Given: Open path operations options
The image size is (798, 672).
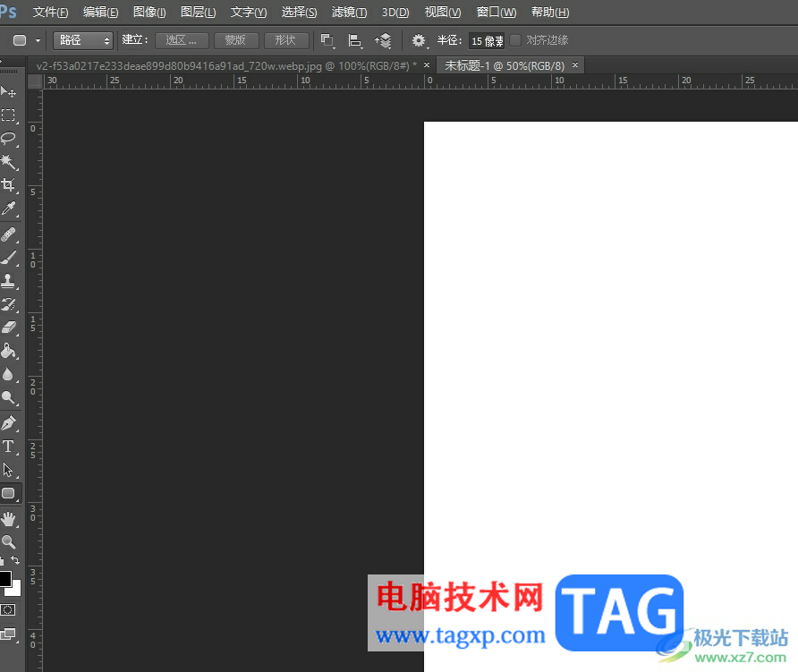Looking at the screenshot, I should pos(327,40).
